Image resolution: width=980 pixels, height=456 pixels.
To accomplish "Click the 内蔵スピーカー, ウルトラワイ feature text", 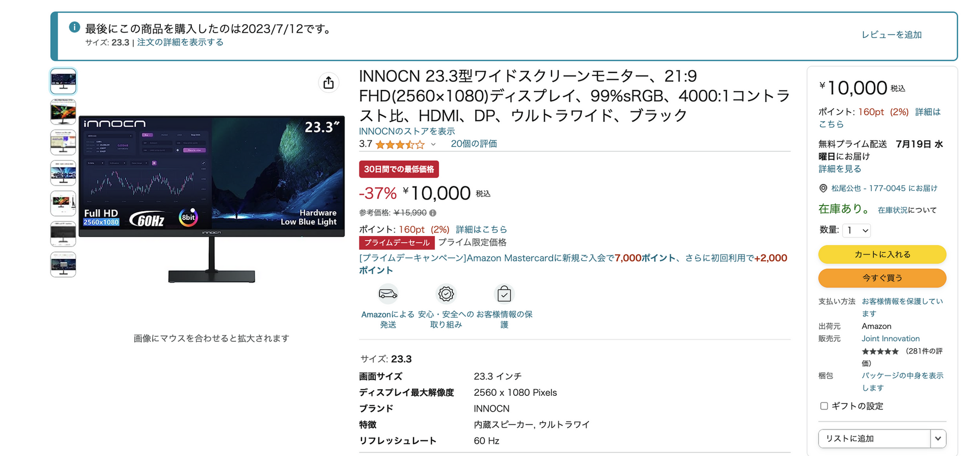I will [532, 424].
